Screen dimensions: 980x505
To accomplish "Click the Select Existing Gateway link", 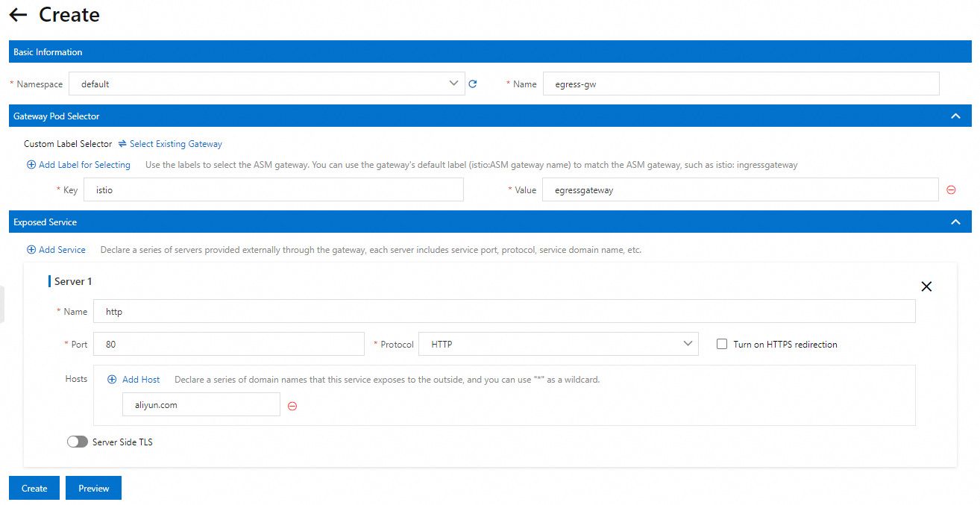I will (x=176, y=144).
